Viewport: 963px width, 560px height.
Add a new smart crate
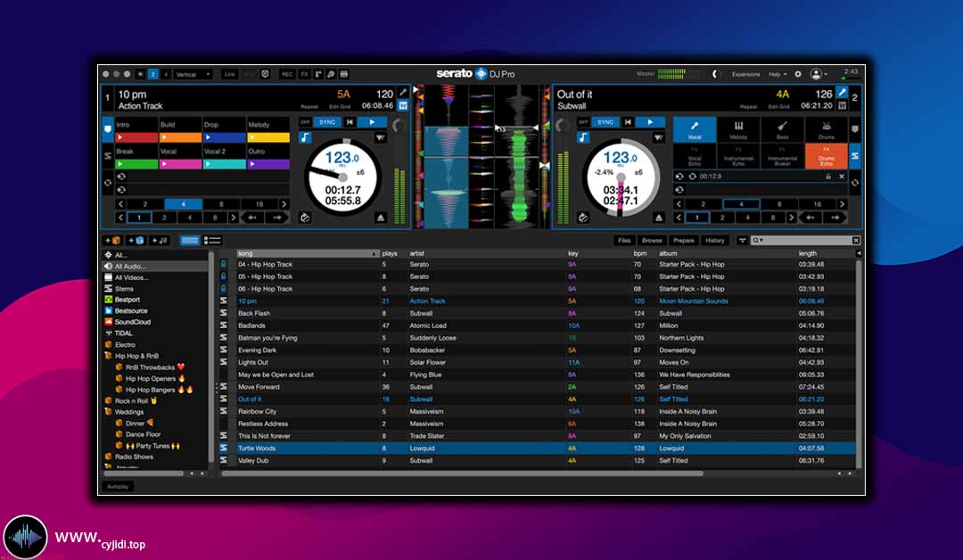coord(136,241)
